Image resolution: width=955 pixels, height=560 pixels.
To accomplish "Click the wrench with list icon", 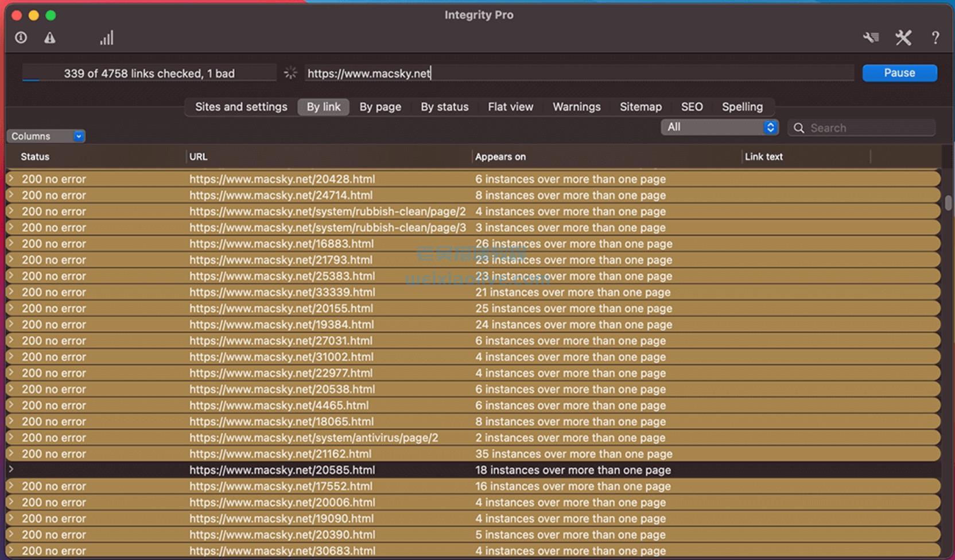I will [871, 38].
